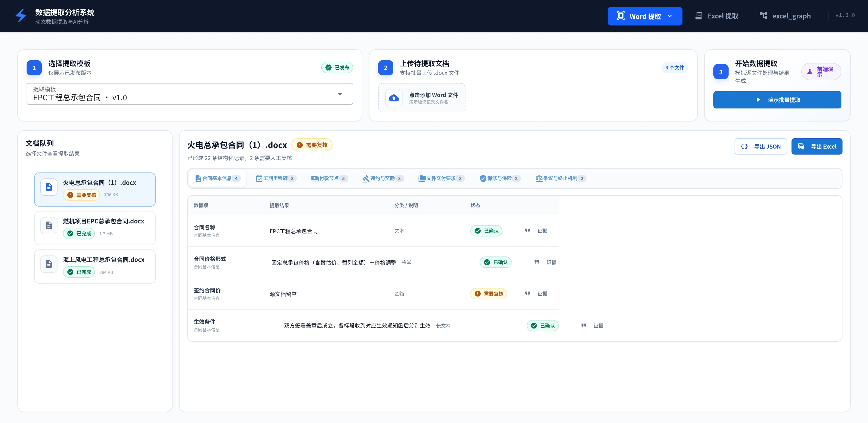Image resolution: width=868 pixels, height=423 pixels.
Task: Click 已确认 status of 合同名称 row
Action: coord(486,231)
